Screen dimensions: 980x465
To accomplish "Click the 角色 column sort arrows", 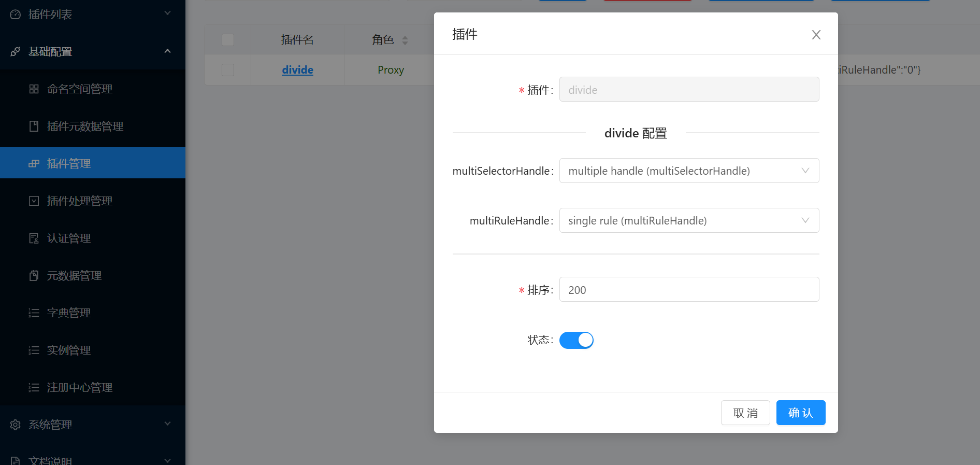I will pyautogui.click(x=405, y=40).
